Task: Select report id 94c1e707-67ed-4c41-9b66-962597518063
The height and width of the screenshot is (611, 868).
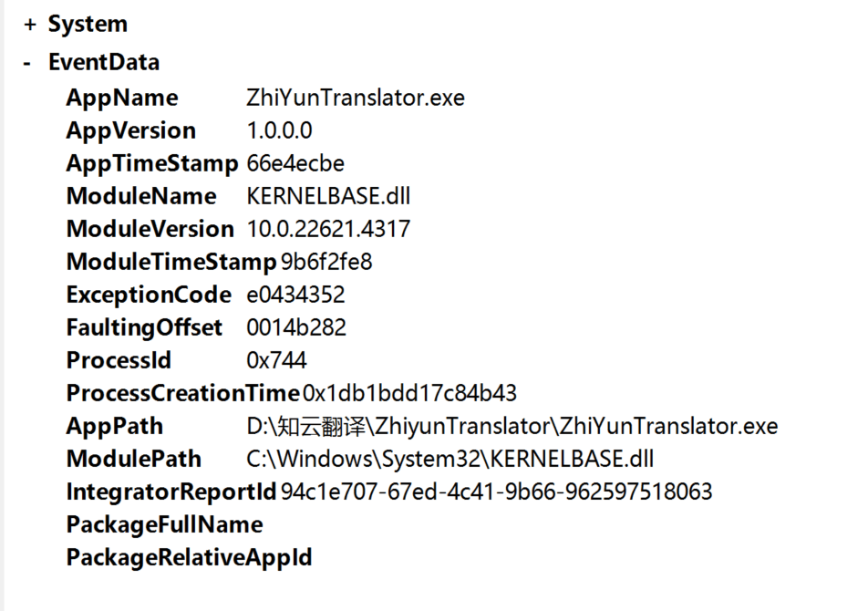Action: point(497,492)
